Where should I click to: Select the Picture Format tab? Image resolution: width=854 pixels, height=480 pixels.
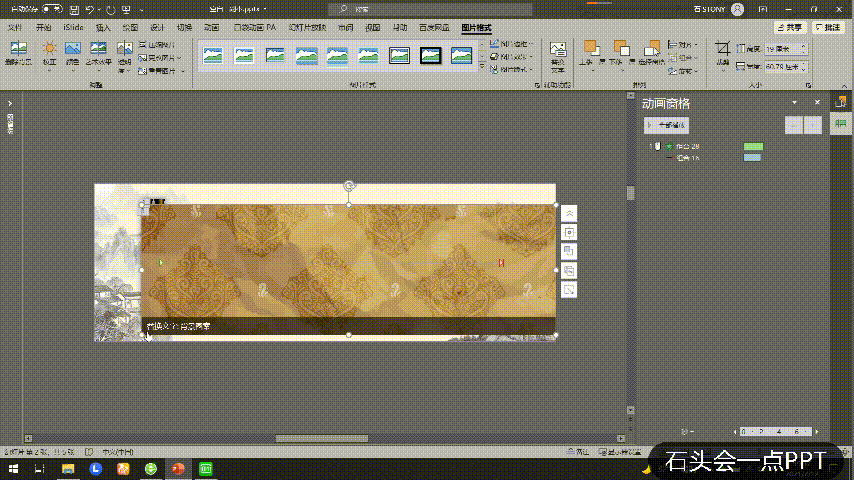(x=476, y=28)
